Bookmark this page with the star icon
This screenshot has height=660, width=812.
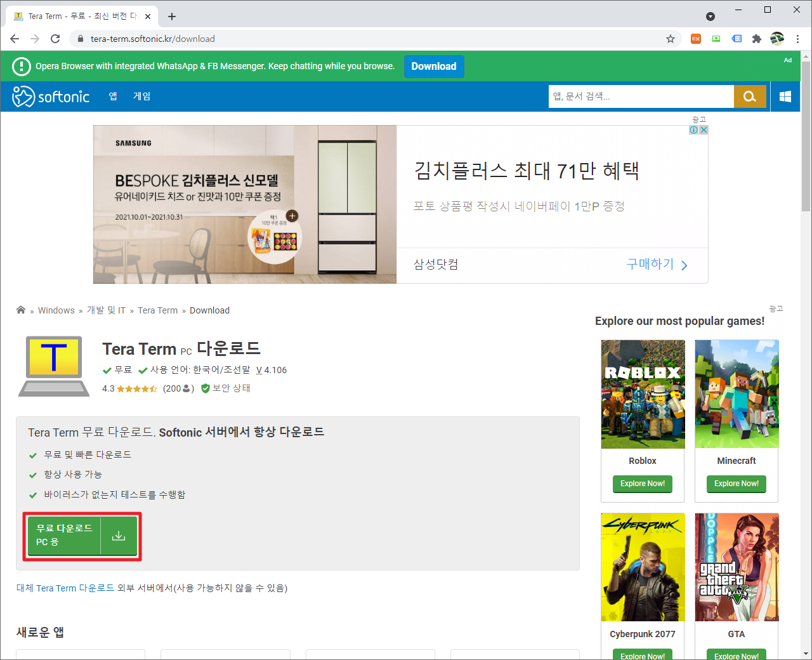point(671,39)
